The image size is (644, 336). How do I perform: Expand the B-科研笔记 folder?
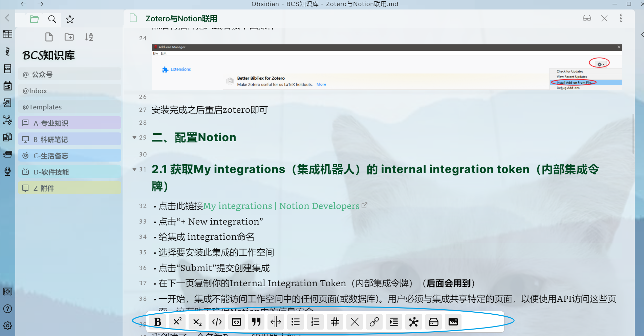(x=69, y=139)
